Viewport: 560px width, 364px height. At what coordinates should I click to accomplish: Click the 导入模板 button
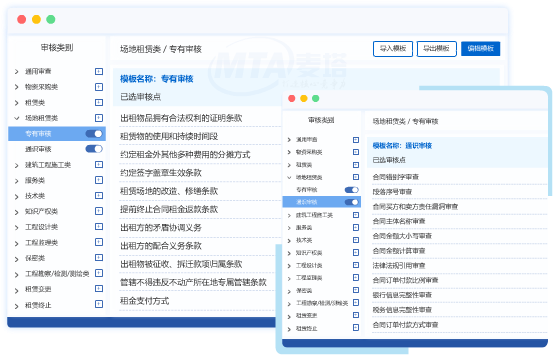click(x=393, y=49)
